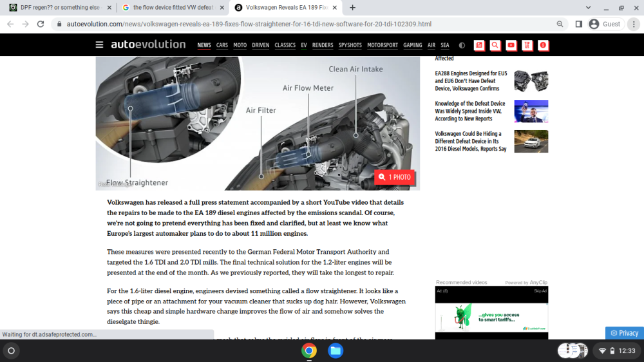Select the RENDERS menu item
Image resolution: width=644 pixels, height=362 pixels.
tap(323, 45)
